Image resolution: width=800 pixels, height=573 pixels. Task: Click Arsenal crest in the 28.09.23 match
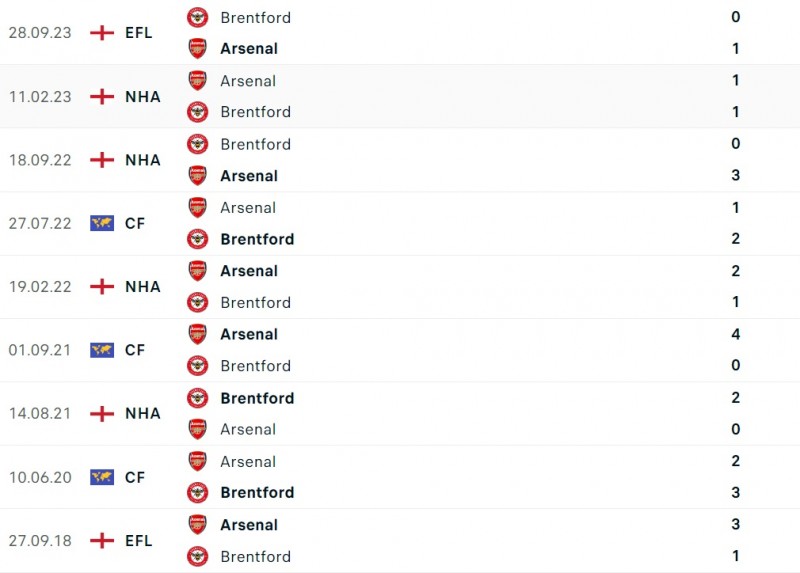point(198,48)
